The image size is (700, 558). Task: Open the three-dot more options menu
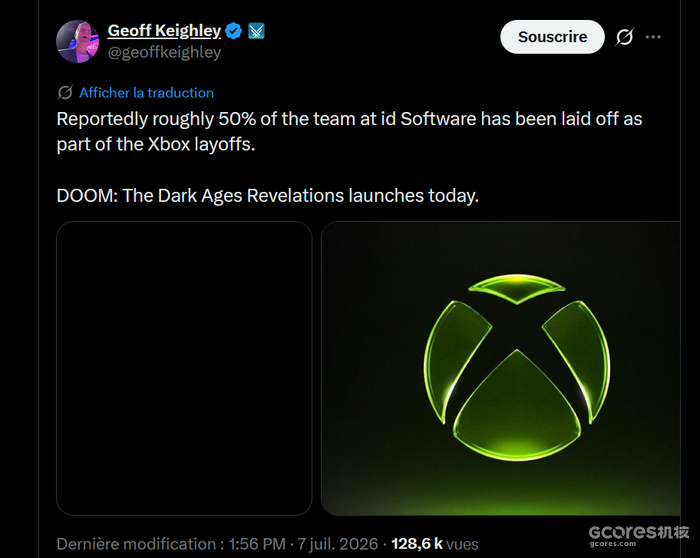click(x=653, y=37)
